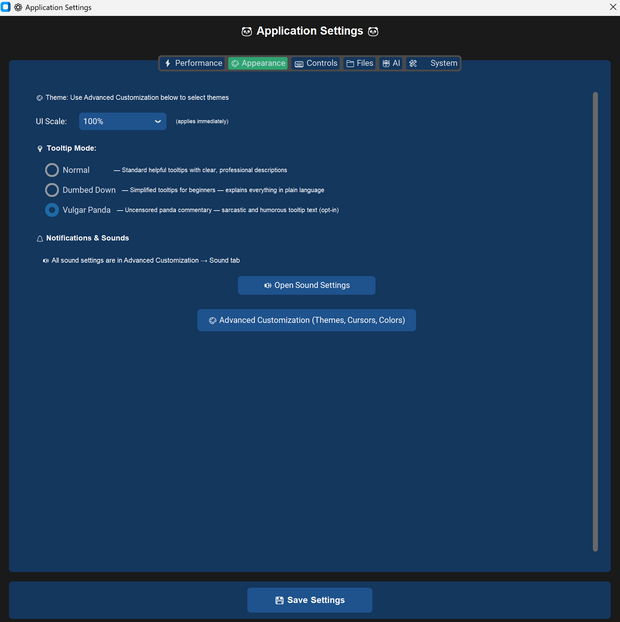The width and height of the screenshot is (620, 622).
Task: Click the robot icon on AI tab
Action: [386, 63]
